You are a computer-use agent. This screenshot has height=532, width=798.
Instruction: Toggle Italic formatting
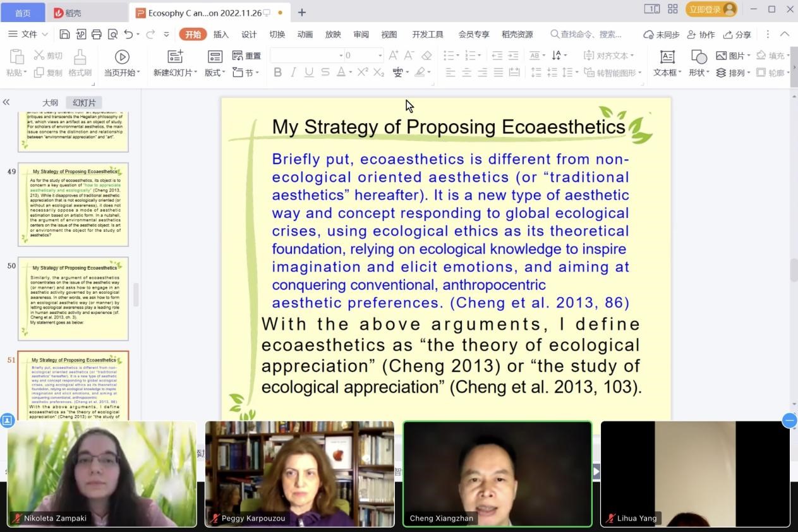coord(293,73)
